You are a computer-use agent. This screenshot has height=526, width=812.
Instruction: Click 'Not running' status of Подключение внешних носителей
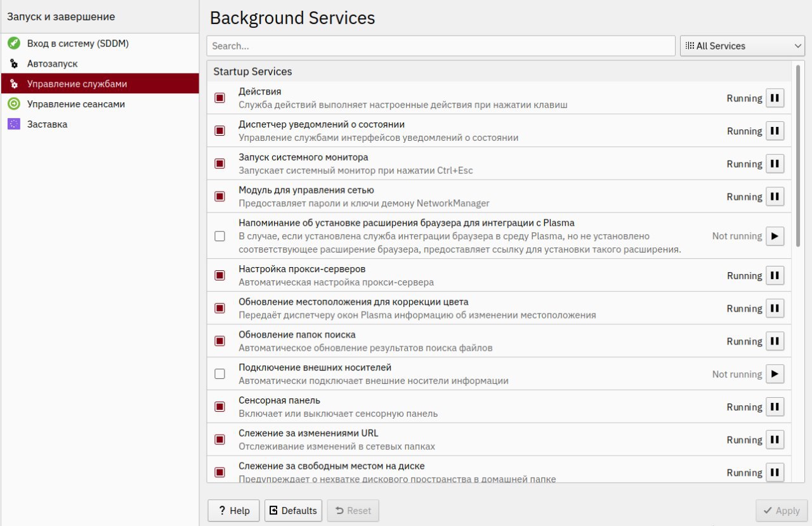click(737, 374)
